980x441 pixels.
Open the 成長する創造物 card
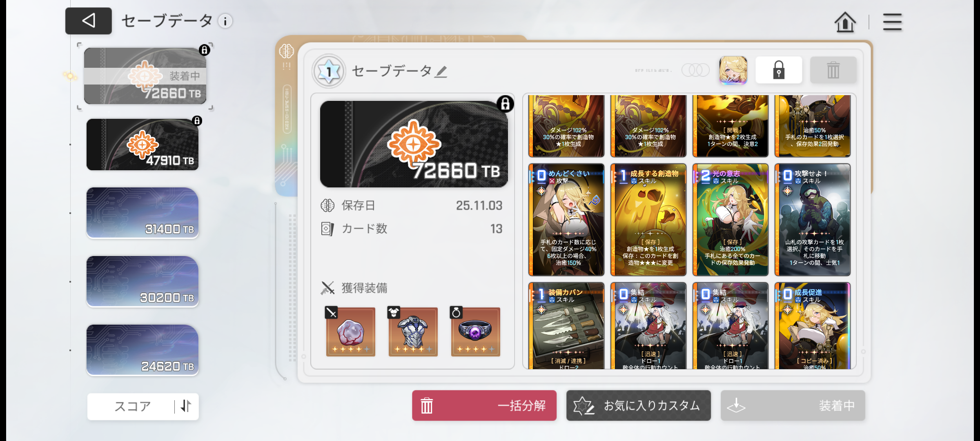[x=648, y=220]
